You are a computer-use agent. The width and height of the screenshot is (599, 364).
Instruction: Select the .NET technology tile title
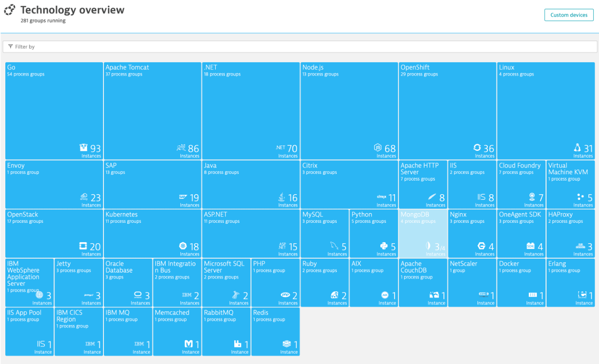[210, 67]
